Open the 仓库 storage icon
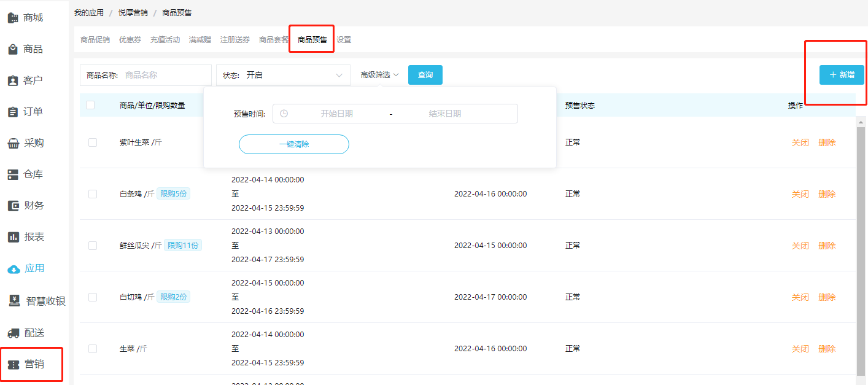 click(x=13, y=174)
